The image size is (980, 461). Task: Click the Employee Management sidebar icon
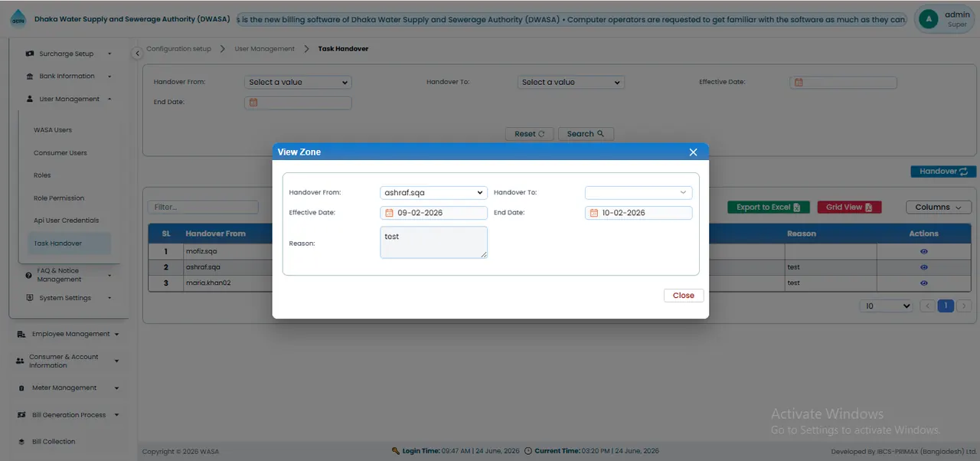21,335
